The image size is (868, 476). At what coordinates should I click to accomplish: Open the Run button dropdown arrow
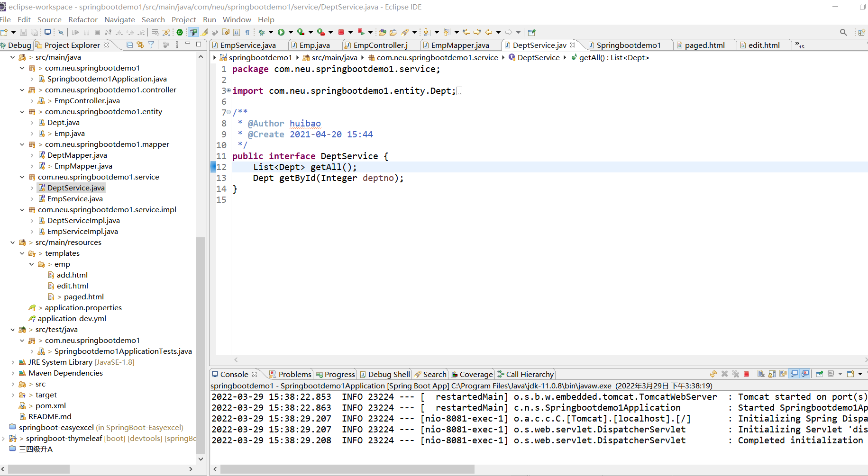tap(291, 32)
